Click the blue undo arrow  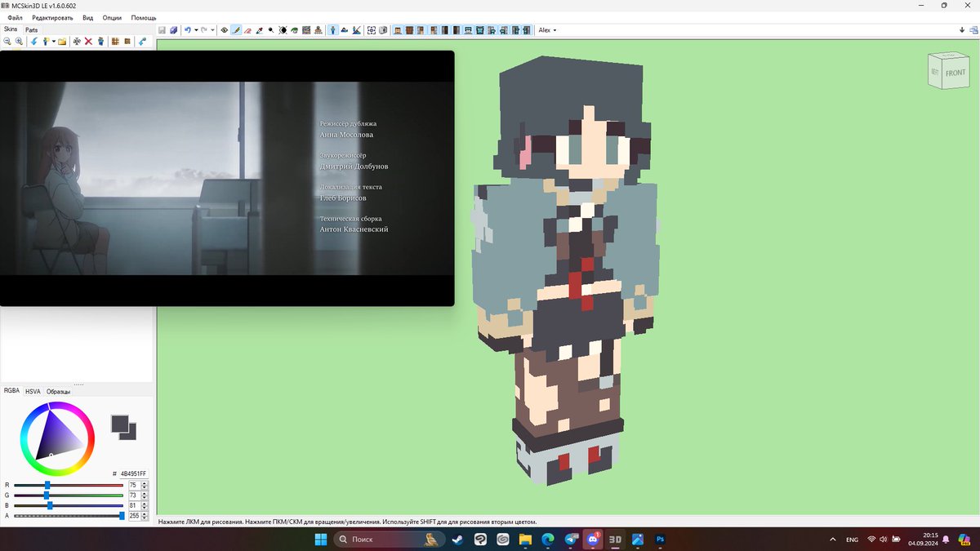(x=188, y=30)
